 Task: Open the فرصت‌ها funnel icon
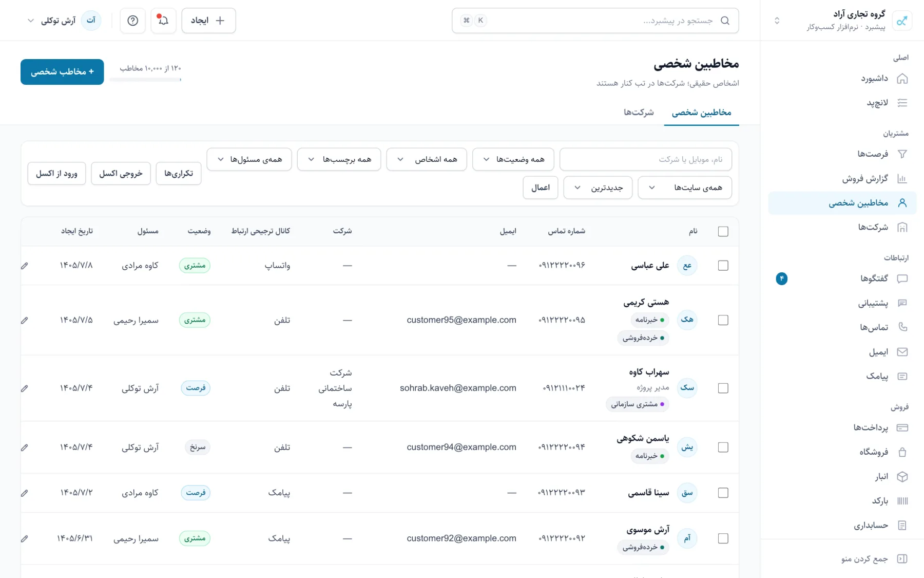pos(902,154)
